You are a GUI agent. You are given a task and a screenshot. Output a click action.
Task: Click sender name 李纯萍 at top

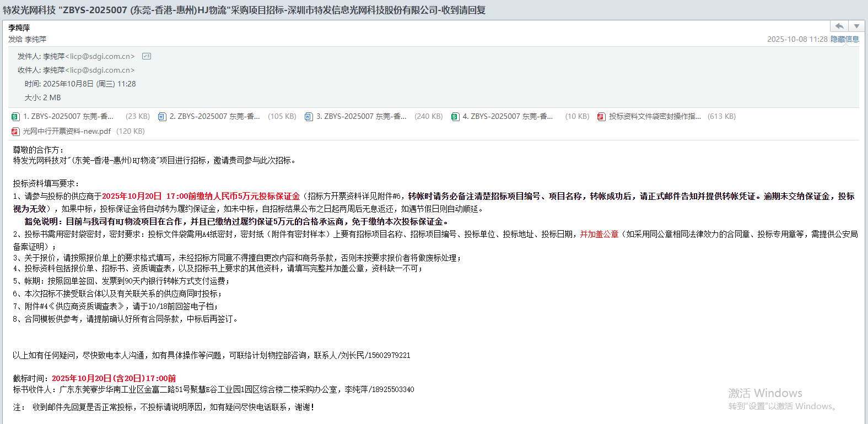(x=19, y=28)
